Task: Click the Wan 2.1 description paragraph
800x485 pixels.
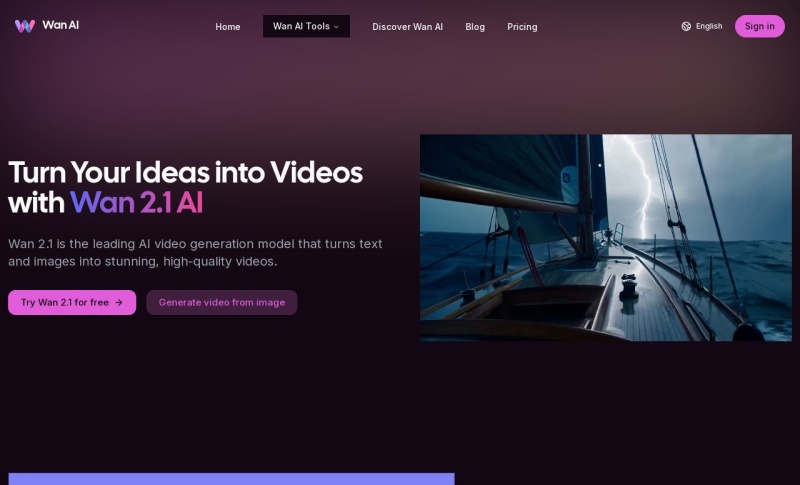Action: tap(195, 252)
